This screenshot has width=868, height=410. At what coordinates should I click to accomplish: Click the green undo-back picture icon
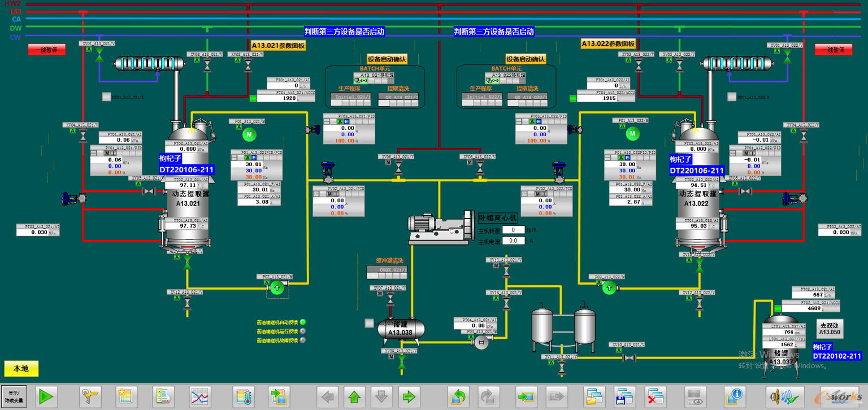coord(458,396)
